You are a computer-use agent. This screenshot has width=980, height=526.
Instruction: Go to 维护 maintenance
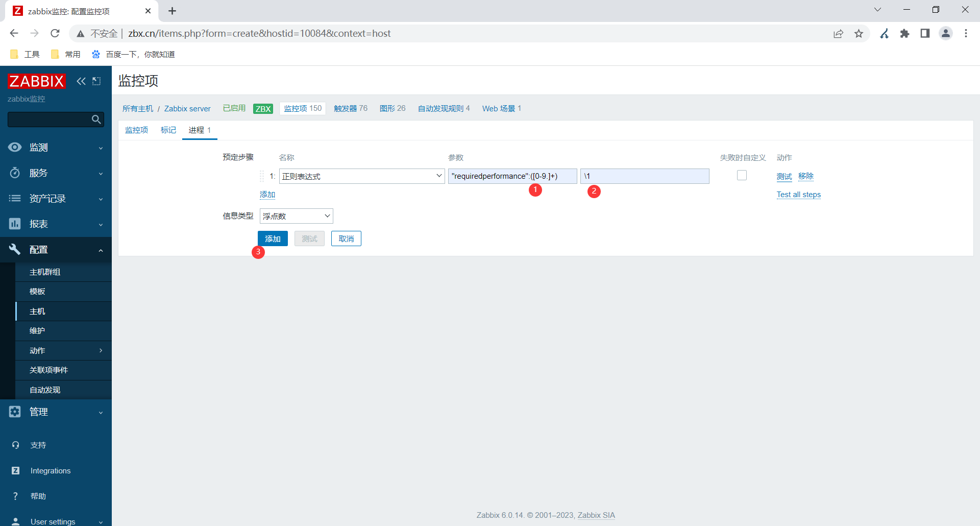tap(63, 331)
